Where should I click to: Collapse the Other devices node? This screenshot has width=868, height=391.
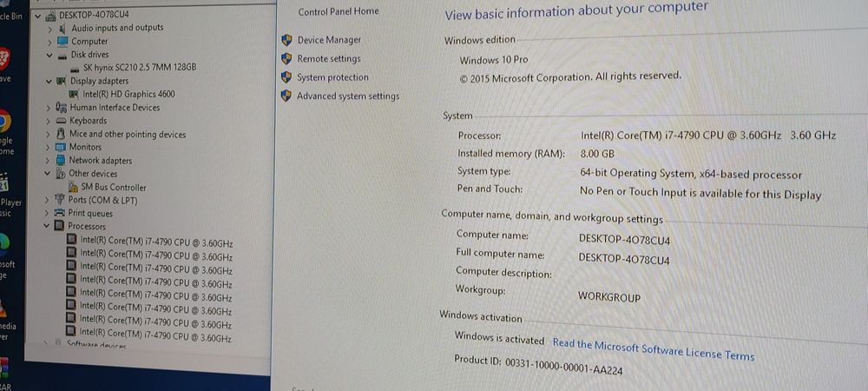[48, 174]
